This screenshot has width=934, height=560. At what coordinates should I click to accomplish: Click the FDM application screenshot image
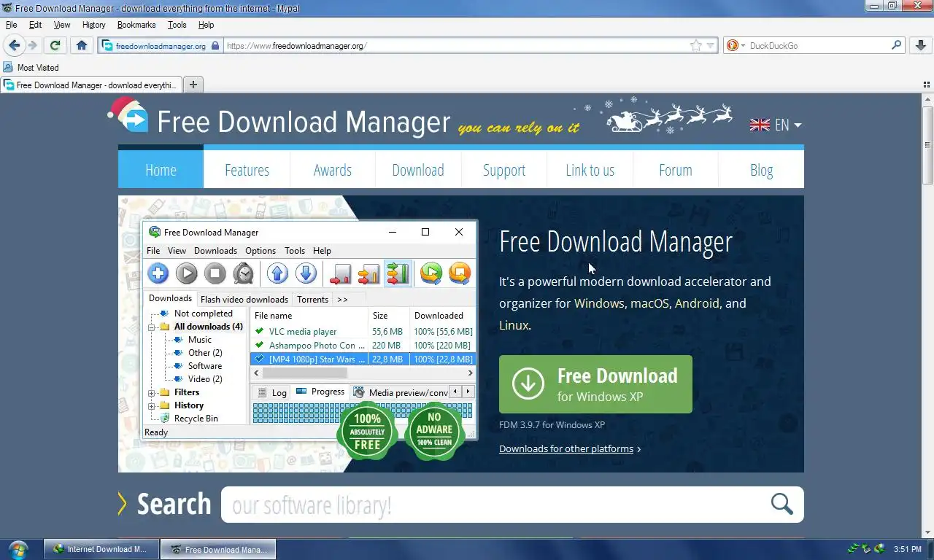click(x=309, y=330)
